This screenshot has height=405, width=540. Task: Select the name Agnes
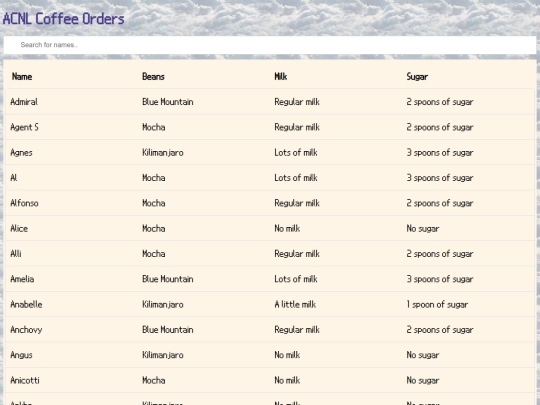[21, 152]
